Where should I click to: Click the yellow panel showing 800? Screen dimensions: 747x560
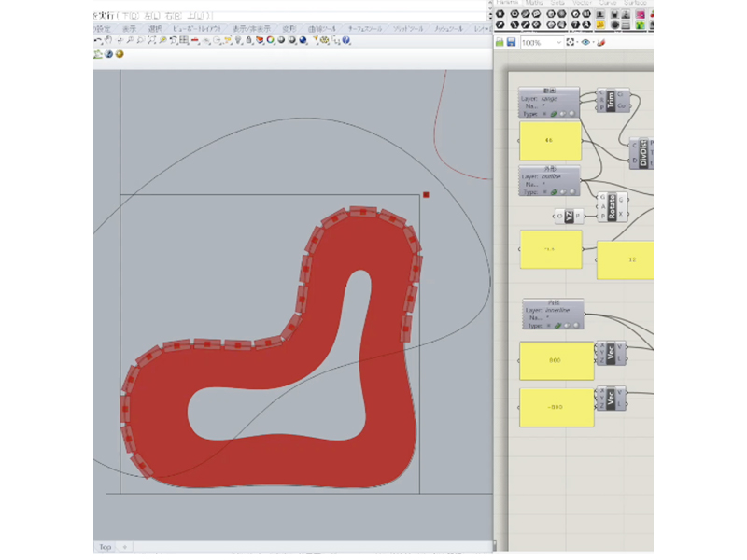[x=557, y=360]
